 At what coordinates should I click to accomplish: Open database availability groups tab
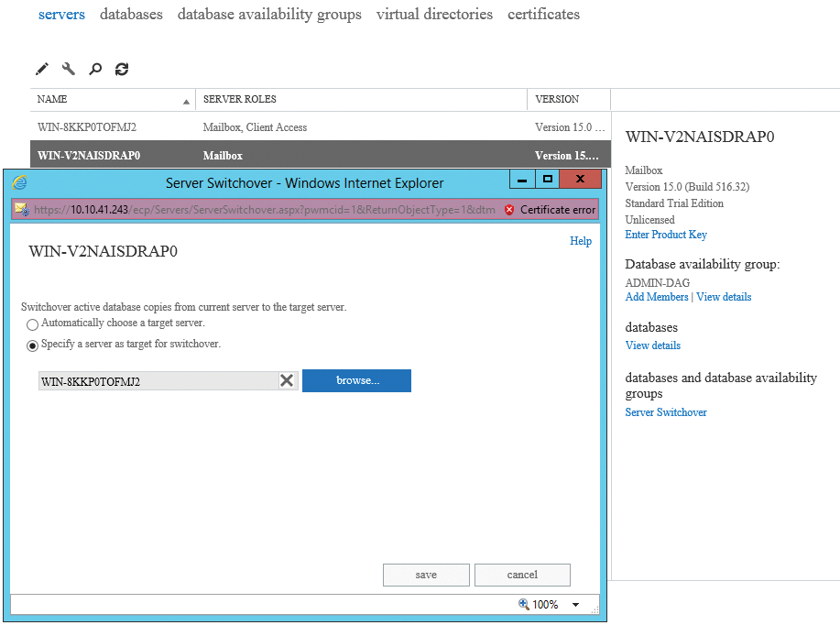click(269, 15)
